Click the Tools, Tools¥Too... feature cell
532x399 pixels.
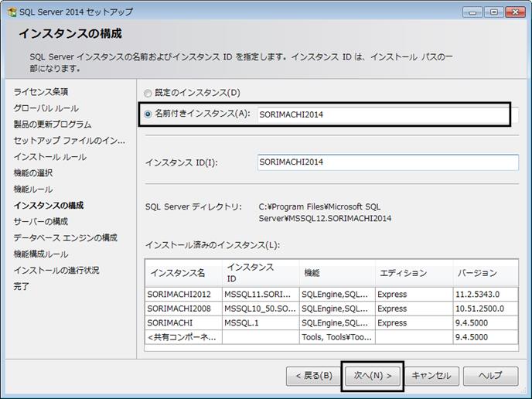(x=338, y=337)
